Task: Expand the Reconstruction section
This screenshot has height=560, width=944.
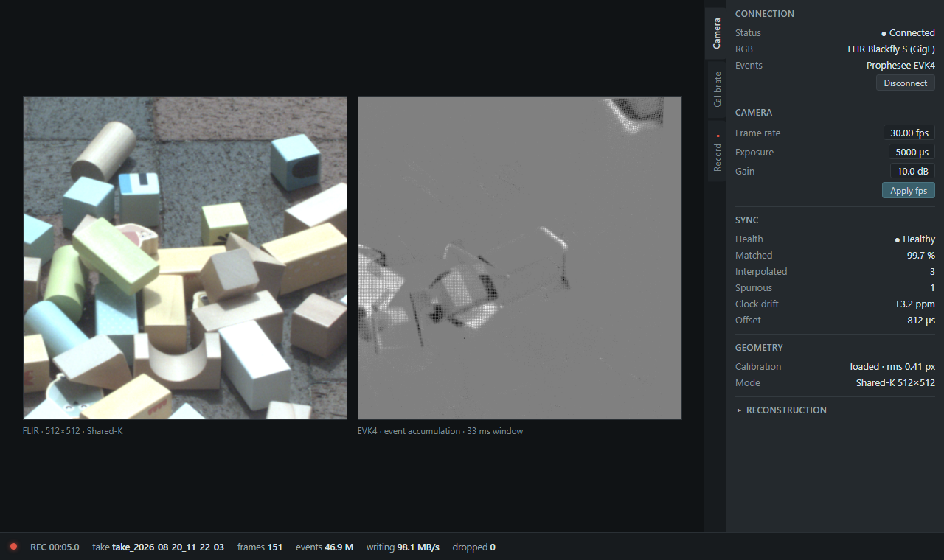Action: pyautogui.click(x=782, y=410)
